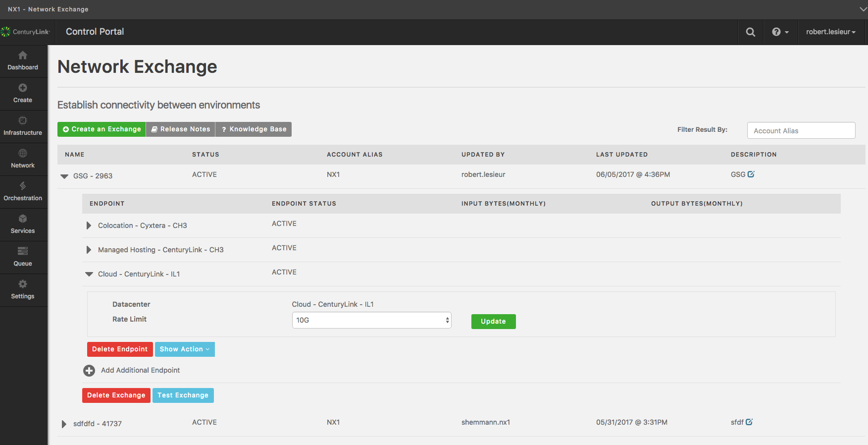Click the Add Additional Endpoint plus icon
The width and height of the screenshot is (868, 445).
89,371
